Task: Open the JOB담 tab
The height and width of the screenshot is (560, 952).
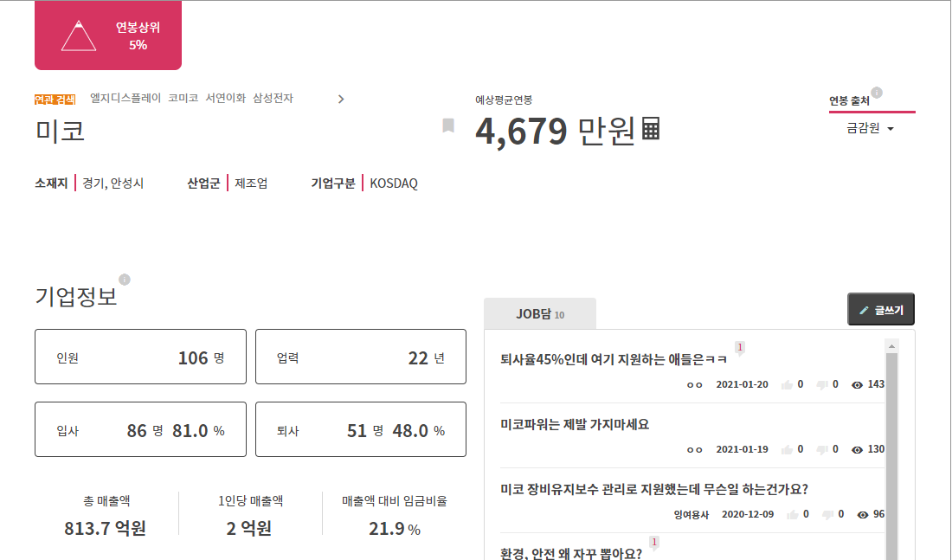Action: (x=540, y=314)
